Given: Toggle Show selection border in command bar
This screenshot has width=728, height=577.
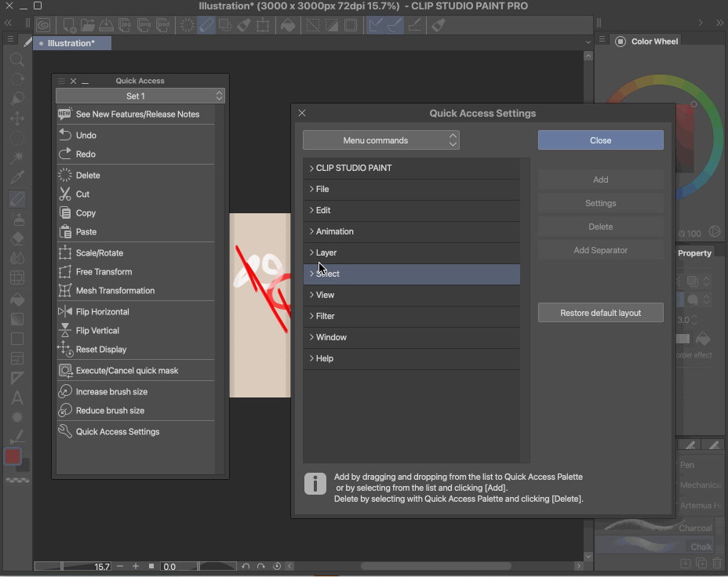Looking at the screenshot, I should pyautogui.click(x=351, y=24).
